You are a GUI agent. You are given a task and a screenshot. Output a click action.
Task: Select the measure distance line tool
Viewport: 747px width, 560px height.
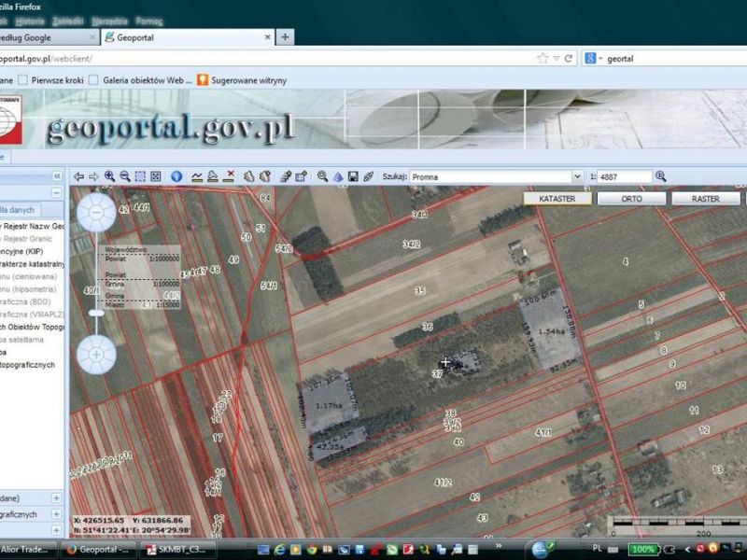197,176
